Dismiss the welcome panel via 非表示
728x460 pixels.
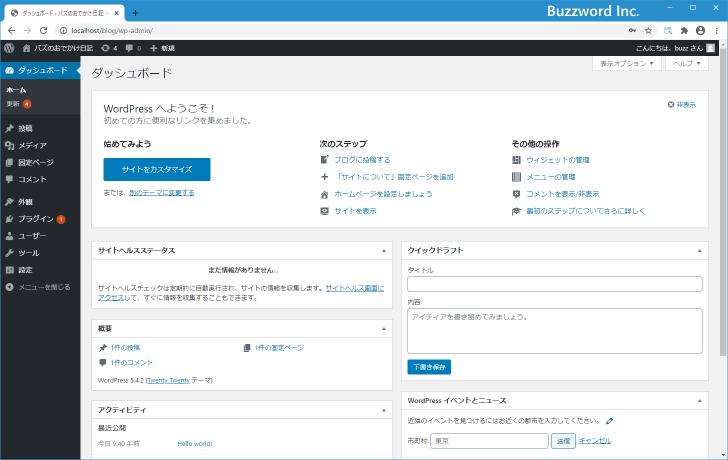pos(682,104)
